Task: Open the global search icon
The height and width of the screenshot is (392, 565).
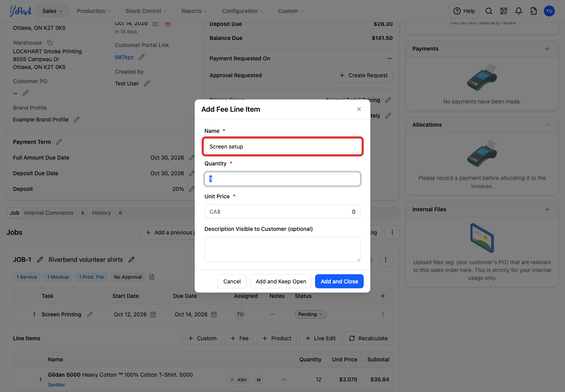Action: pyautogui.click(x=489, y=11)
